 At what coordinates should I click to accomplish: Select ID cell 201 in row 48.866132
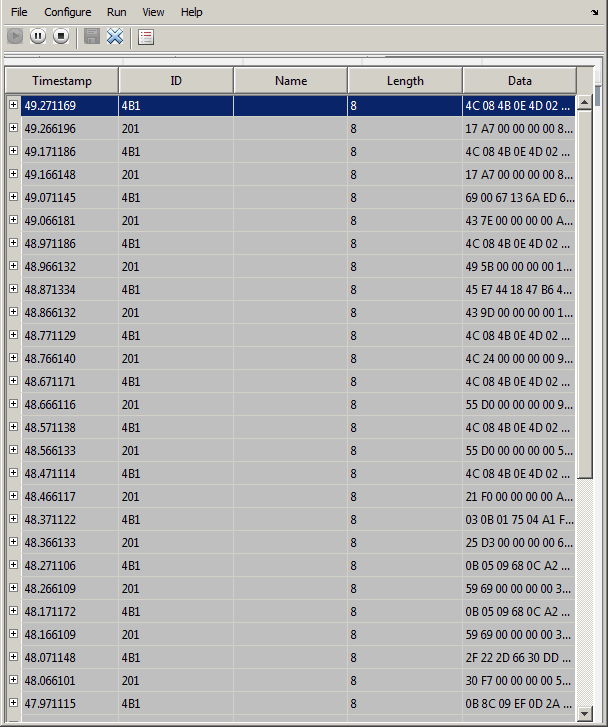176,312
